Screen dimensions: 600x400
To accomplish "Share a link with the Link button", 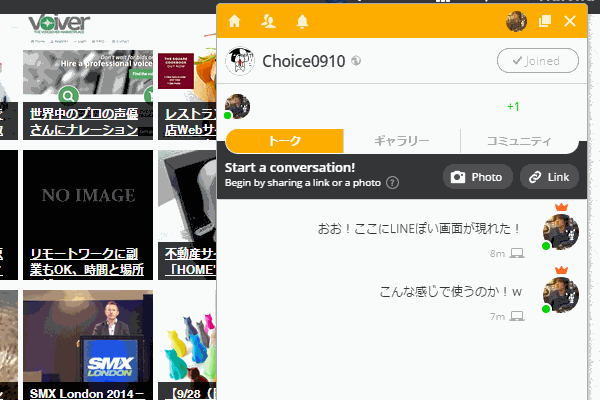I will coord(549,177).
